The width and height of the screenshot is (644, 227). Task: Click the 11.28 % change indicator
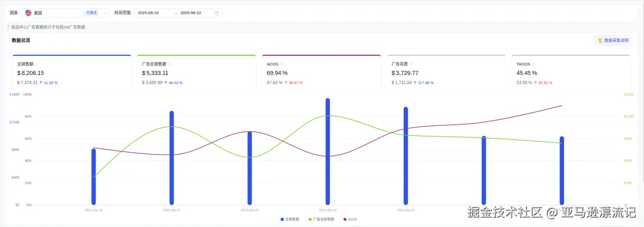tap(49, 83)
